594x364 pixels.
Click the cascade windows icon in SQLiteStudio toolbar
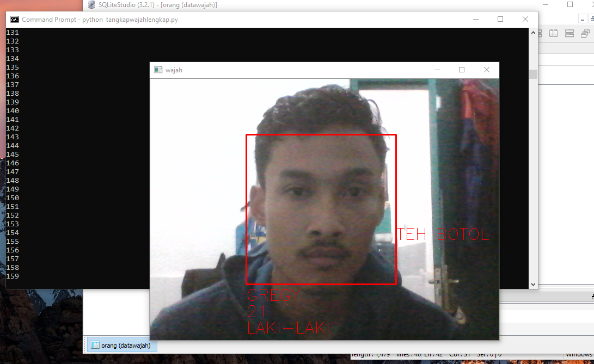(x=585, y=33)
